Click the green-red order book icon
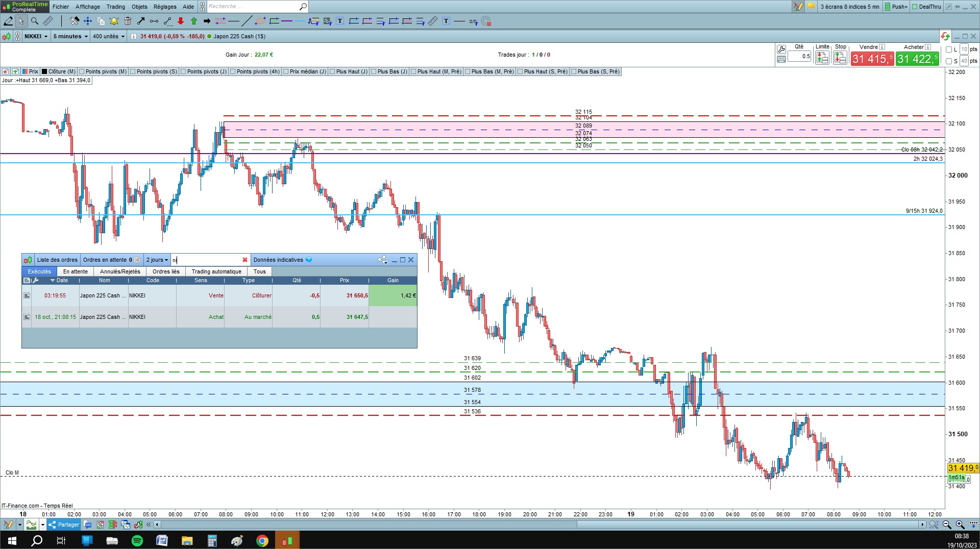Screen dimensions: 980x549 click(x=113, y=525)
